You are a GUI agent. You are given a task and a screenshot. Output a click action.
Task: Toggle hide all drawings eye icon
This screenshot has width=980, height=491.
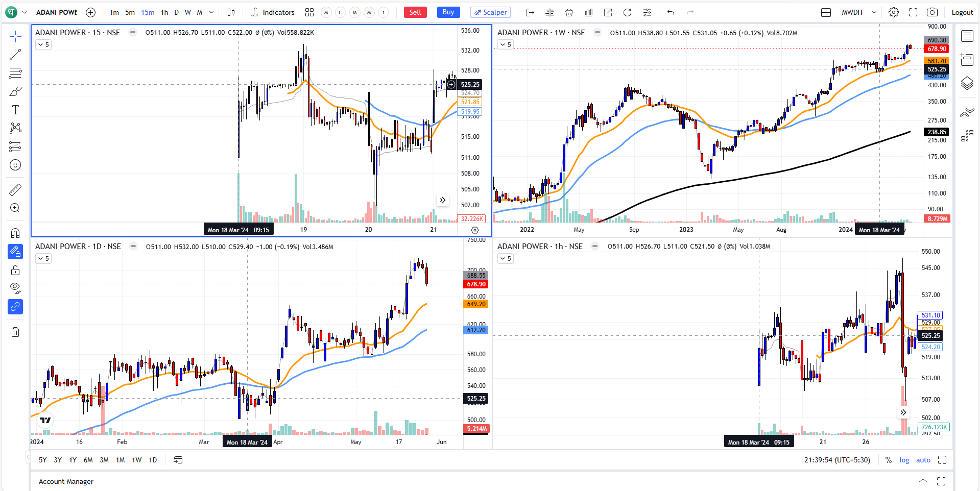(x=15, y=288)
